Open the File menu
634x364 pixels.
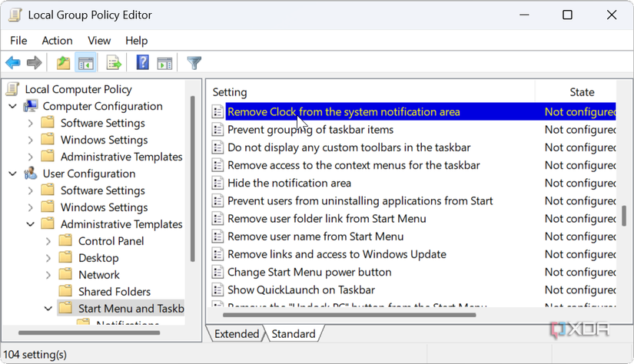tap(18, 41)
